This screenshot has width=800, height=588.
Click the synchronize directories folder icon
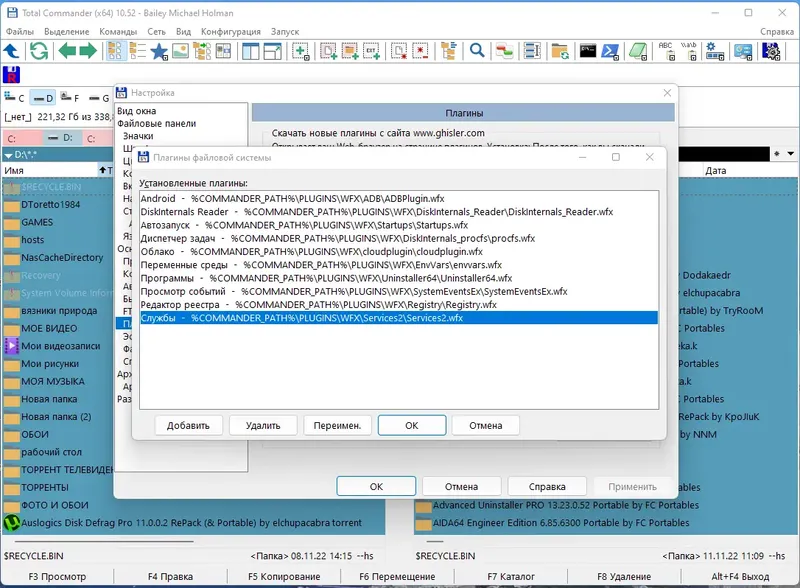coord(560,51)
